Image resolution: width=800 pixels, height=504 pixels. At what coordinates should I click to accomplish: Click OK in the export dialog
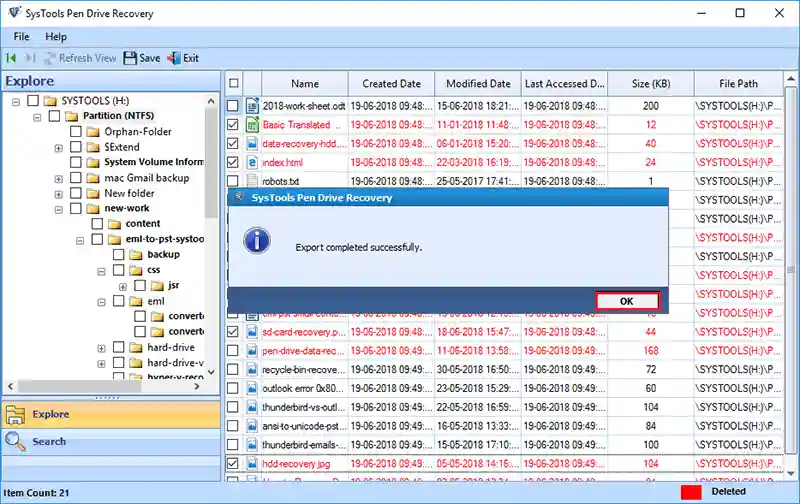[627, 301]
